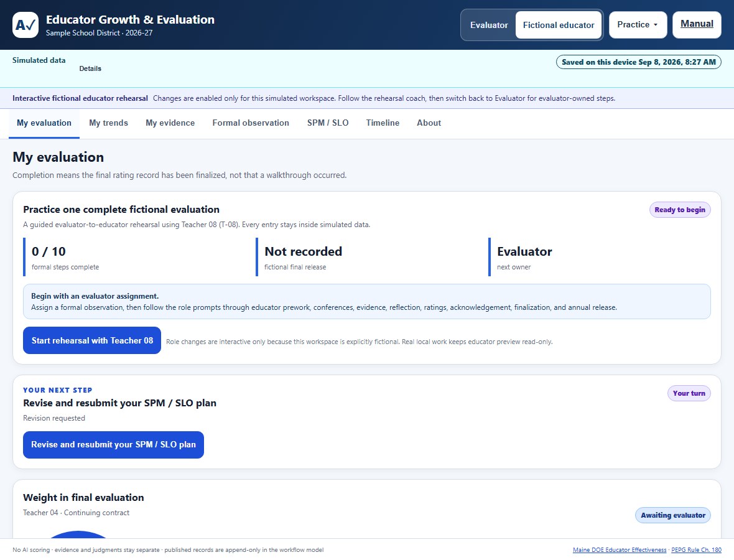Select the SPM / SLO tab
This screenshot has width=734, height=560.
(328, 123)
